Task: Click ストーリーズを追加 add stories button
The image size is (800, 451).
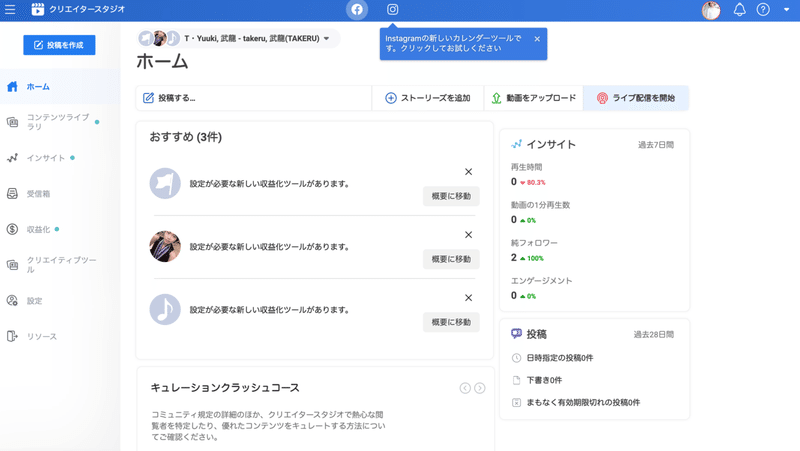Action: 428,98
